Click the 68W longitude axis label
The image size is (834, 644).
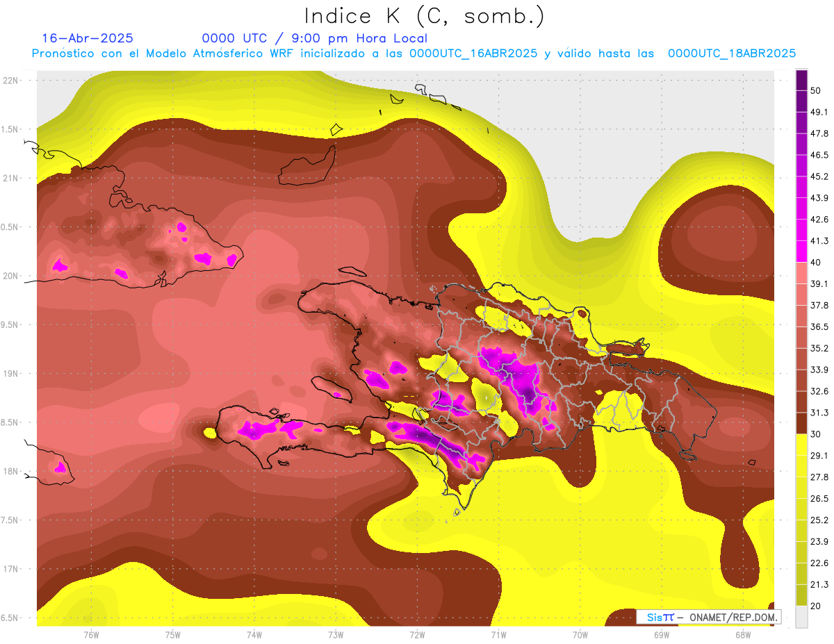pos(742,634)
